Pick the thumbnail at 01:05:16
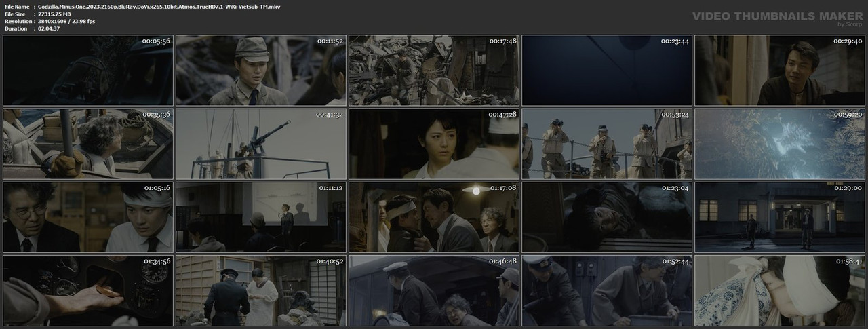868x329 pixels. point(87,217)
